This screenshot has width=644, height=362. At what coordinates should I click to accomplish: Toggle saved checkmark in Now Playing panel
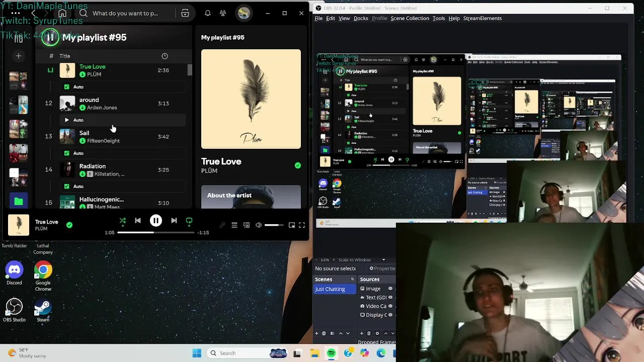tap(298, 165)
